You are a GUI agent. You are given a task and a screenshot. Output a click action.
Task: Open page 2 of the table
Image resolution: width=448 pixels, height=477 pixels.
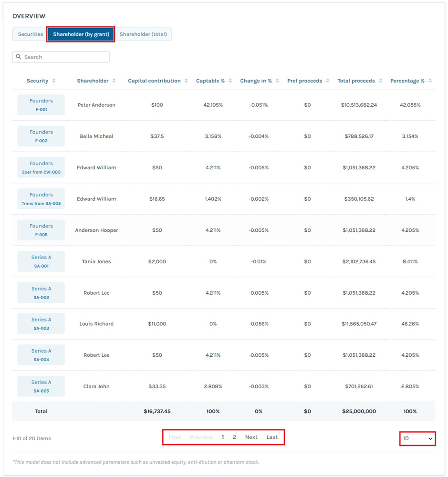pyautogui.click(x=234, y=437)
